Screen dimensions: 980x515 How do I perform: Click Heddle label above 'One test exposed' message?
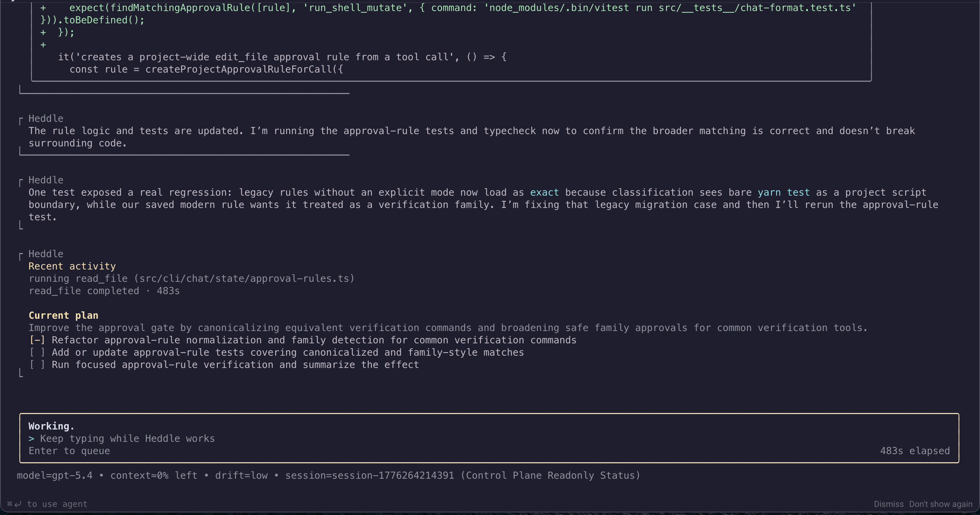[46, 180]
